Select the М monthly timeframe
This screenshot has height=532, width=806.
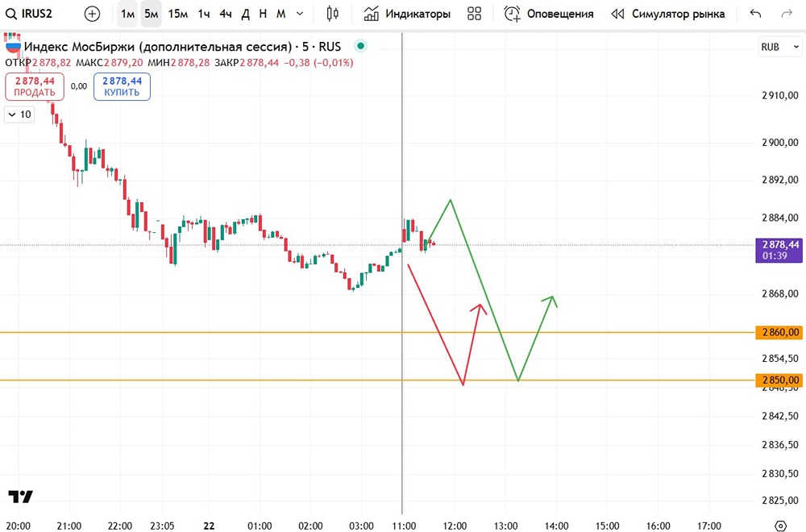(280, 14)
